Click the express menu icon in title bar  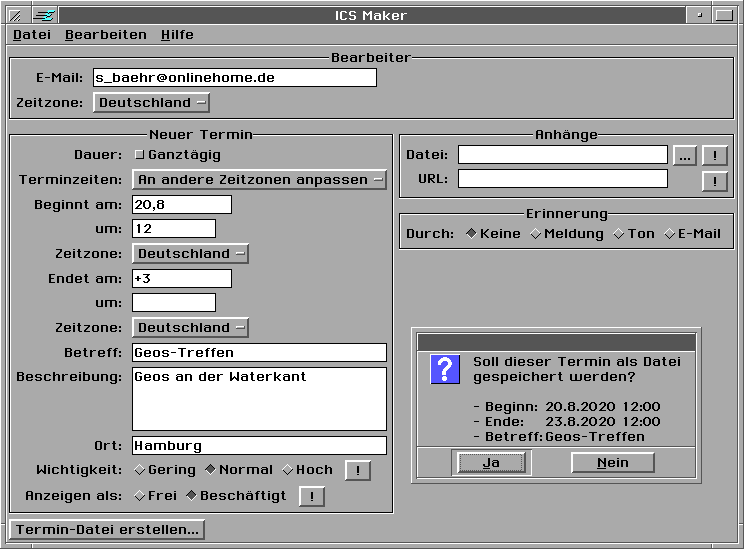pyautogui.click(x=45, y=15)
